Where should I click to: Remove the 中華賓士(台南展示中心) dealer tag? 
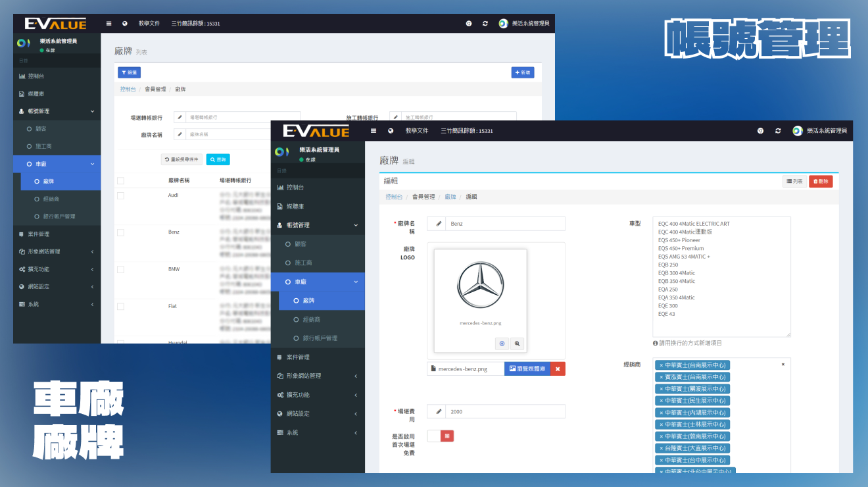(661, 365)
